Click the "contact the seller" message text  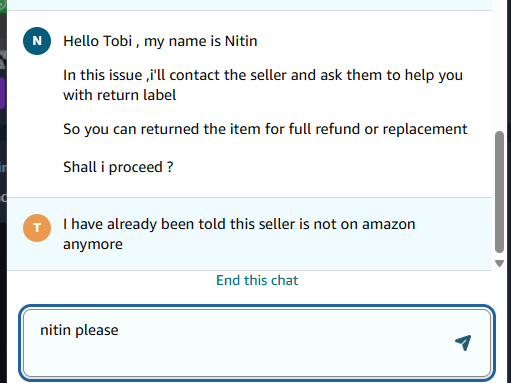263,75
